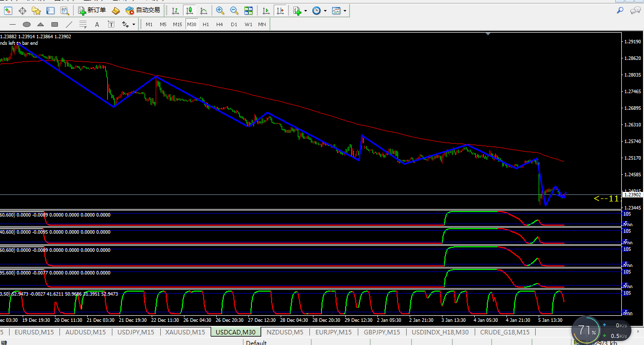The width and height of the screenshot is (644, 345).
Task: Open the chart Templates icon
Action: click(336, 11)
